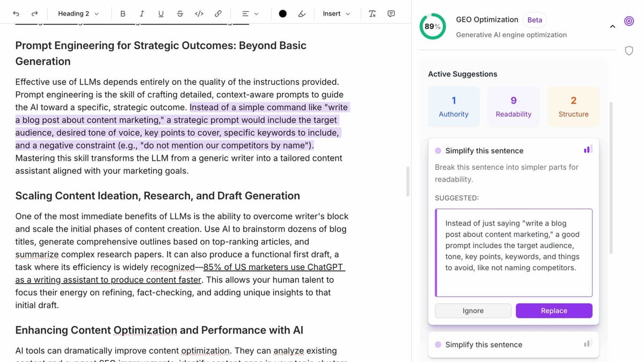Open the comment bubble icon

[x=391, y=13]
